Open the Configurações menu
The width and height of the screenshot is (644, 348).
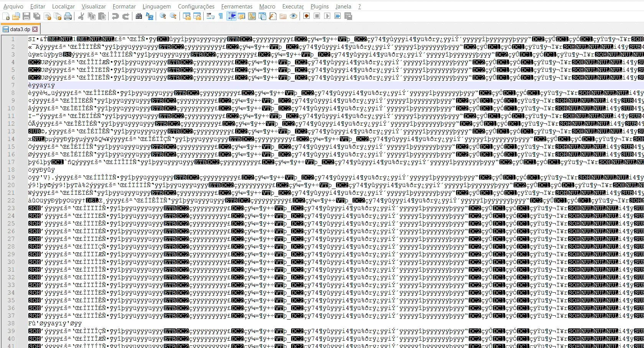(196, 7)
